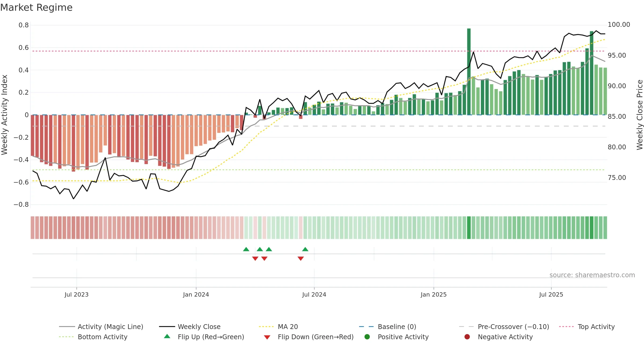Image resolution: width=644 pixels, height=362 pixels.
Task: Click the −0.8 activity axis label
Action: (x=21, y=205)
